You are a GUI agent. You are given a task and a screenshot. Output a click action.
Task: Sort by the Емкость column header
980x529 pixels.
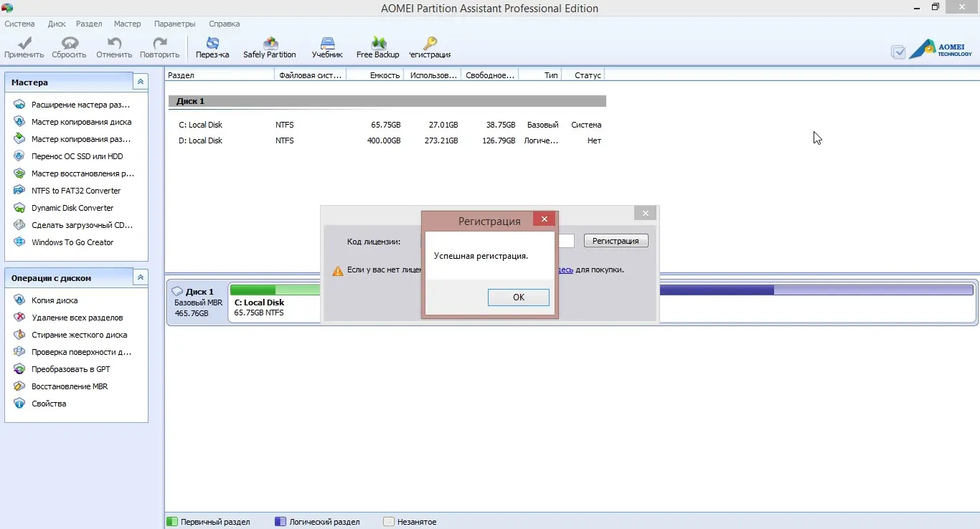coord(374,75)
